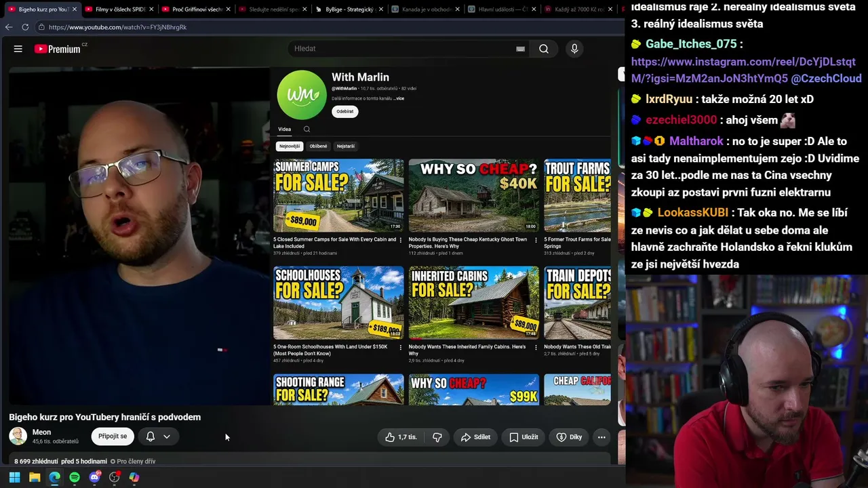The image size is (868, 488).
Task: Select the 'Nejstarší' sort chip
Action: coord(346,146)
